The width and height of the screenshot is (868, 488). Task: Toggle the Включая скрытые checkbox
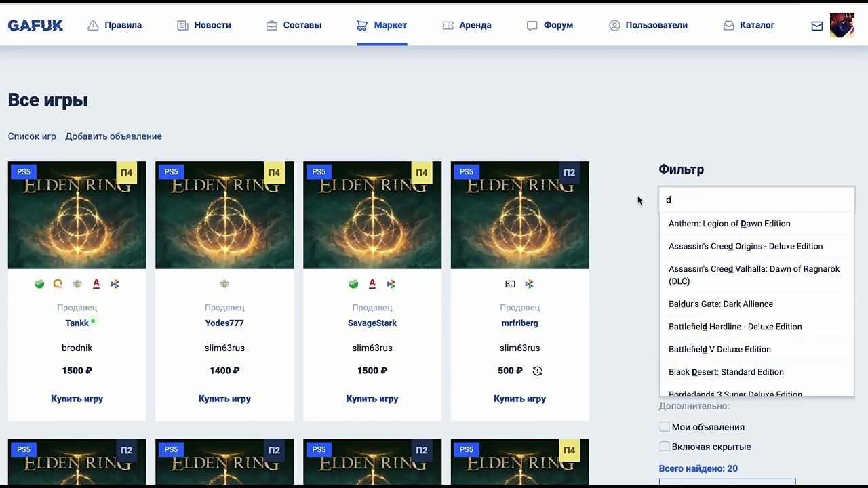665,447
